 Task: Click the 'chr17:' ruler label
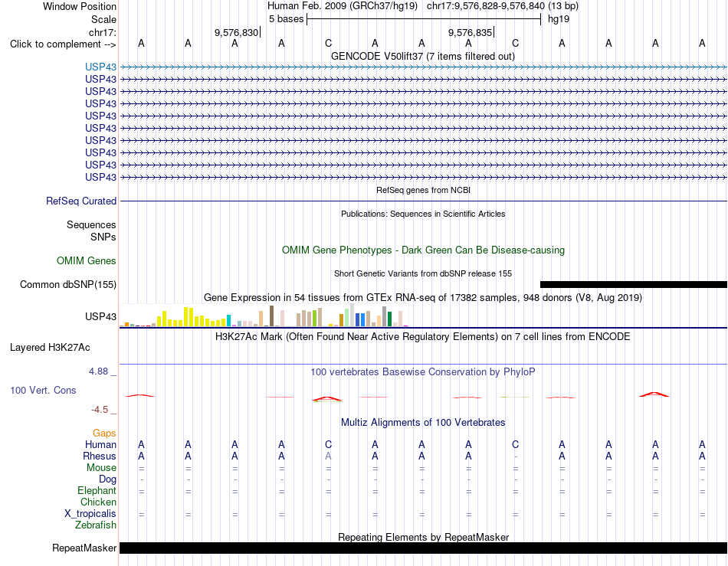(x=102, y=32)
